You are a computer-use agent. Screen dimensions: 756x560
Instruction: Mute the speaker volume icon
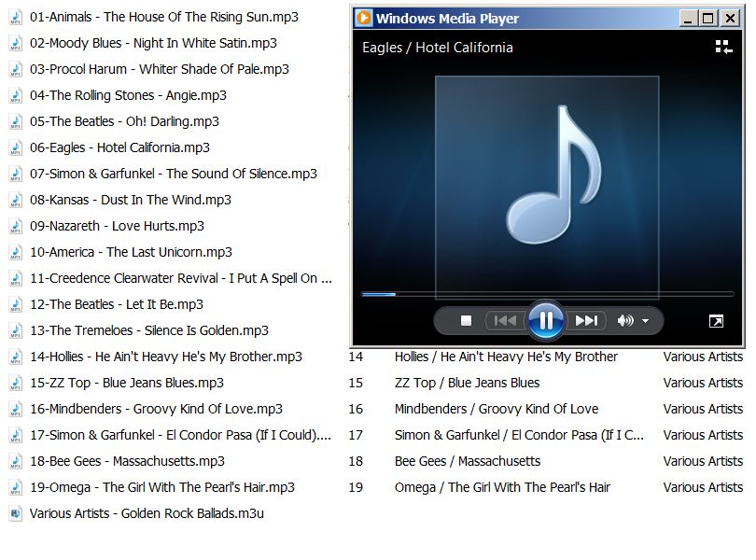click(x=625, y=321)
